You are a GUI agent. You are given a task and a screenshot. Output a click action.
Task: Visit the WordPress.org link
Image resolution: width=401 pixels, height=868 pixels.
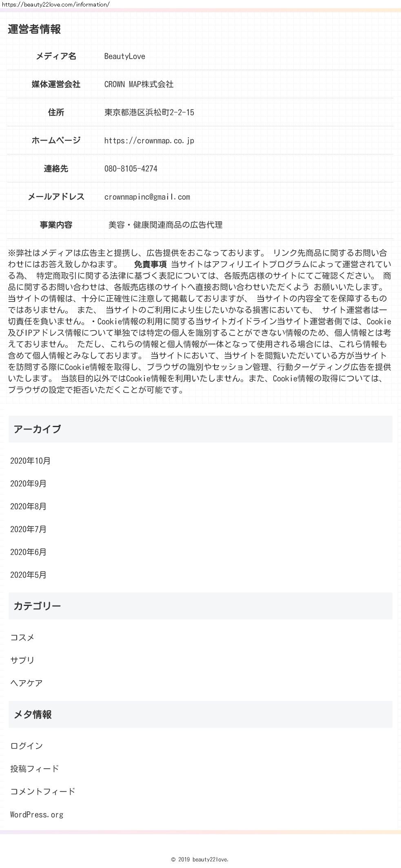tap(37, 815)
